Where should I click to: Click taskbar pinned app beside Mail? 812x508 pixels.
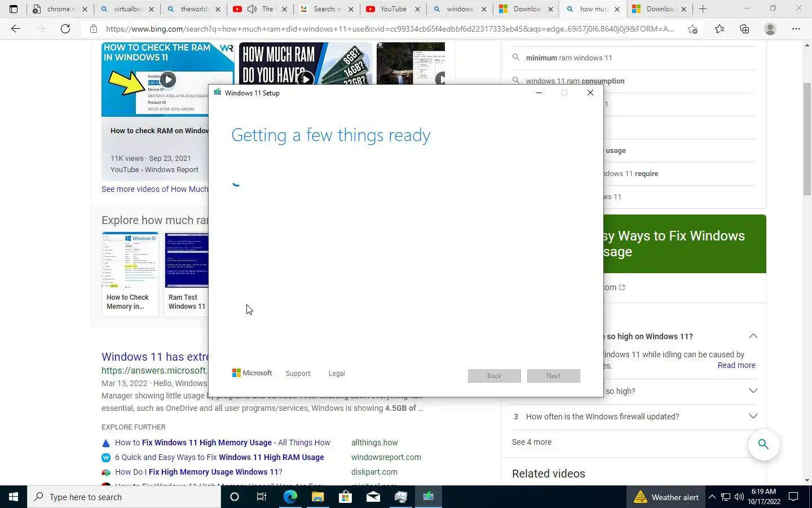pyautogui.click(x=401, y=497)
